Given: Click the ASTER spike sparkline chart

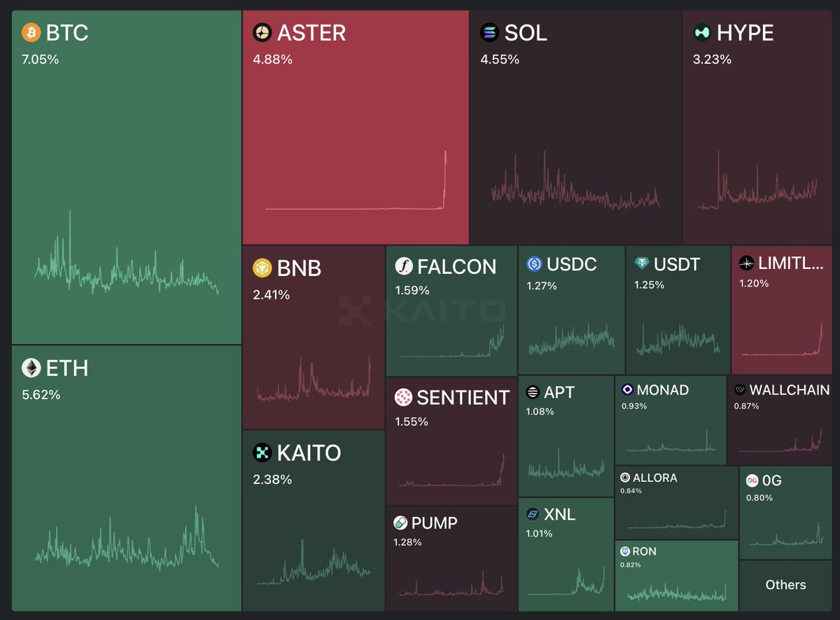Looking at the screenshot, I should click(x=356, y=181).
